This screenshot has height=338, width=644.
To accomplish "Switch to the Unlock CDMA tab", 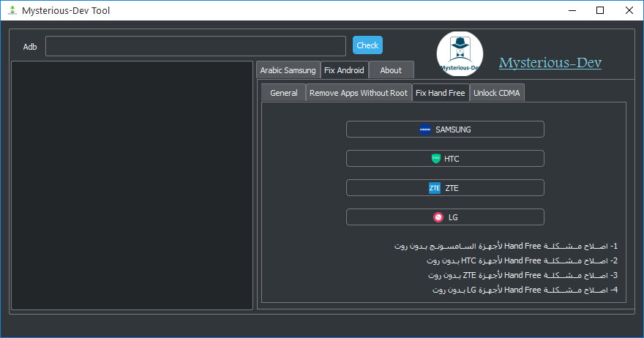I will pos(497,93).
